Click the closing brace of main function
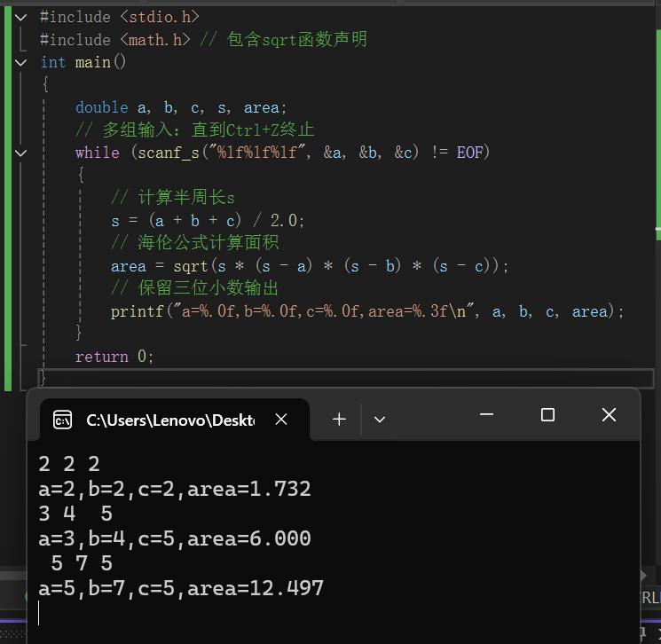Viewport: 661px width, 644px height. [43, 378]
